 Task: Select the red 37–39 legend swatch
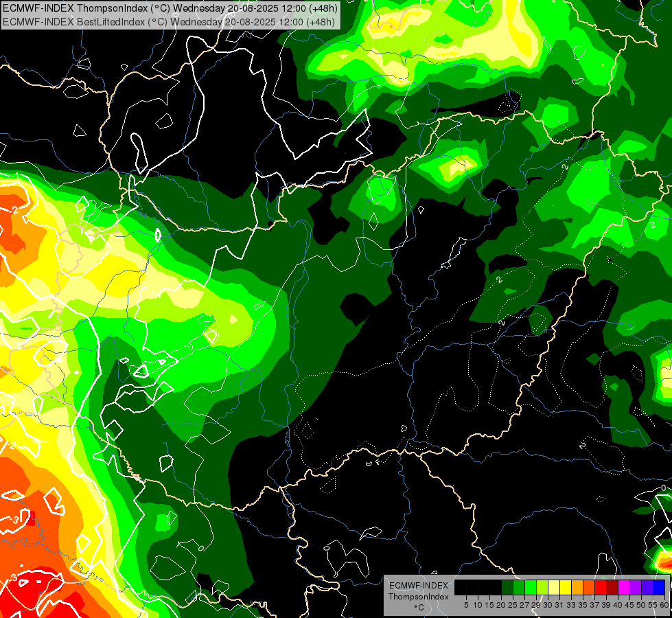(601, 587)
